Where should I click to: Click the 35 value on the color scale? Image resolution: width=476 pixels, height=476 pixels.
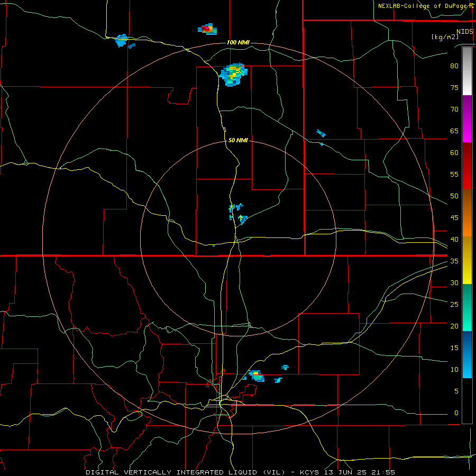coord(454,261)
